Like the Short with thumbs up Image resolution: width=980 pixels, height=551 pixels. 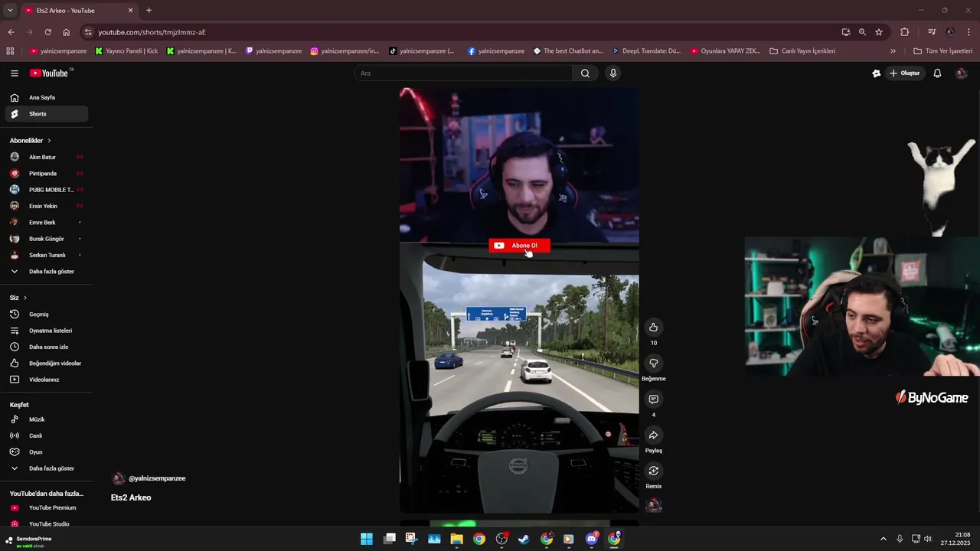653,328
